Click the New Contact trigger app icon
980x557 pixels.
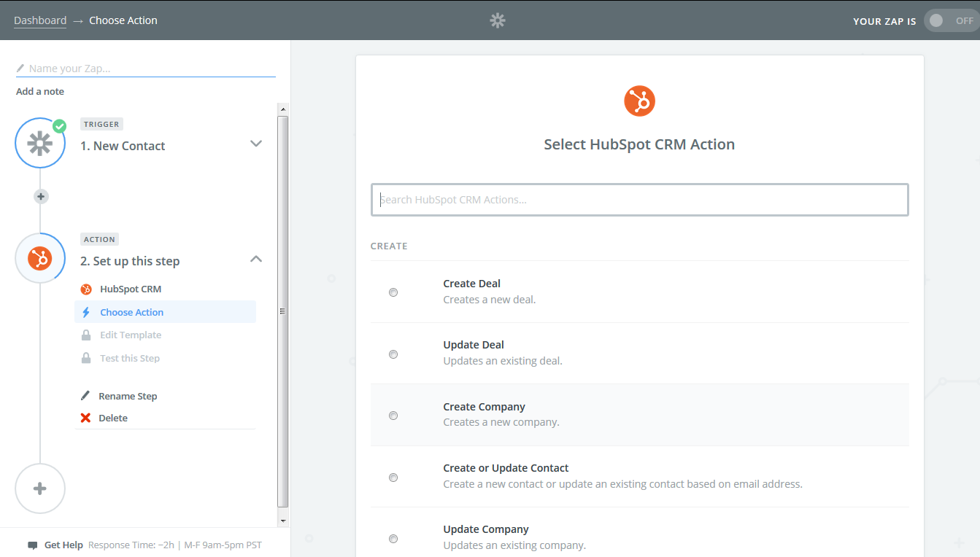pyautogui.click(x=40, y=143)
